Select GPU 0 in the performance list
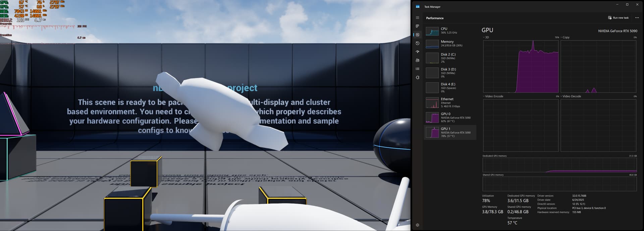Viewport: 644px width, 231px height. click(450, 117)
